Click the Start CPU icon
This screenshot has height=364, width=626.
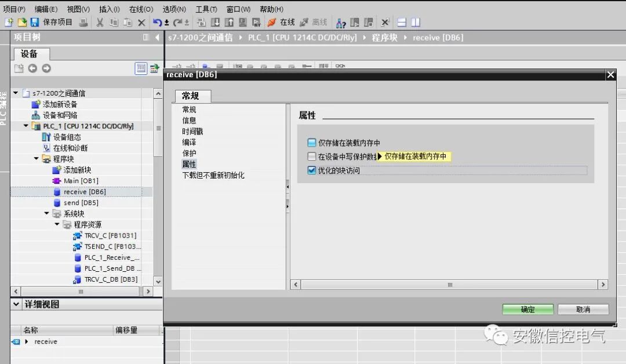tap(355, 23)
